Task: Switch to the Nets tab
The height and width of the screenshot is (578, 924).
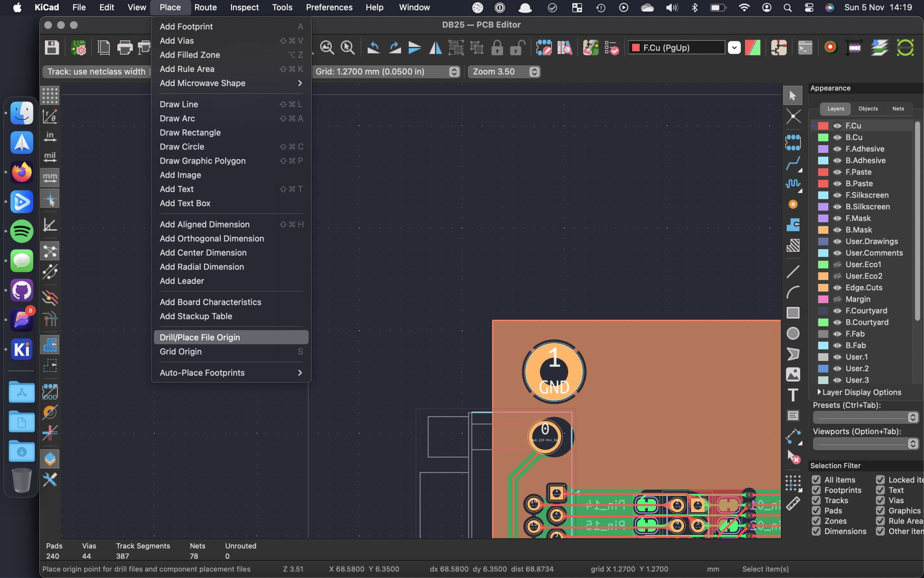Action: coord(898,109)
